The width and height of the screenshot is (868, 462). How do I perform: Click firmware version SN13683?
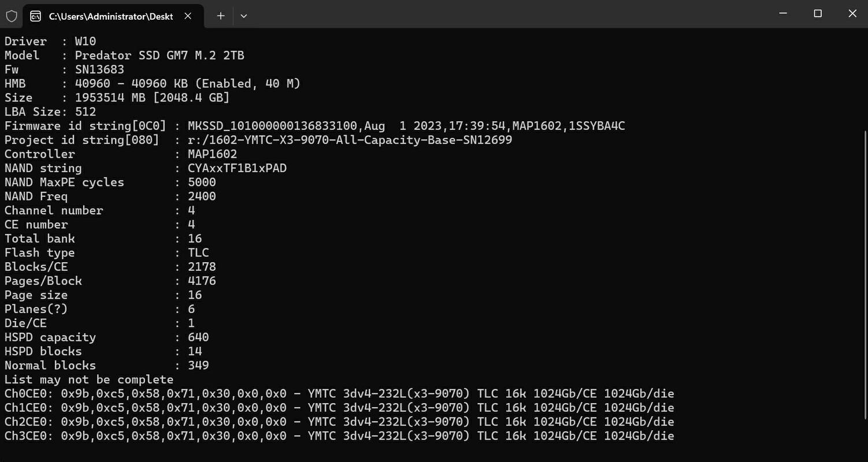click(99, 69)
